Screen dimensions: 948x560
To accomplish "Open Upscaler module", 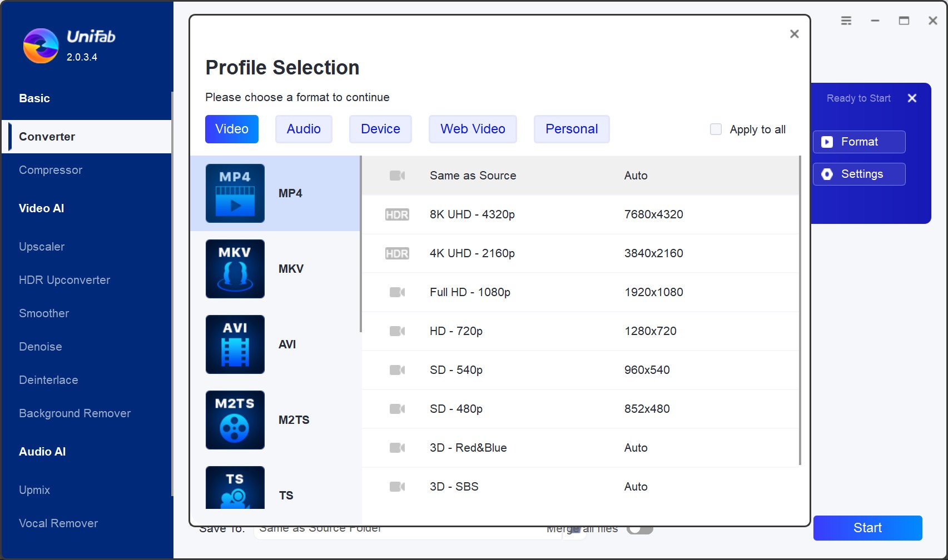I will coord(42,247).
